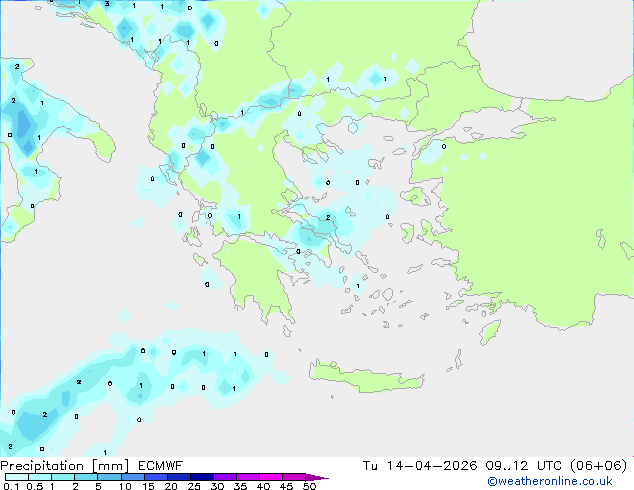The width and height of the screenshot is (634, 490).
Task: Click the legend label '35'
Action: pyautogui.click(x=240, y=486)
